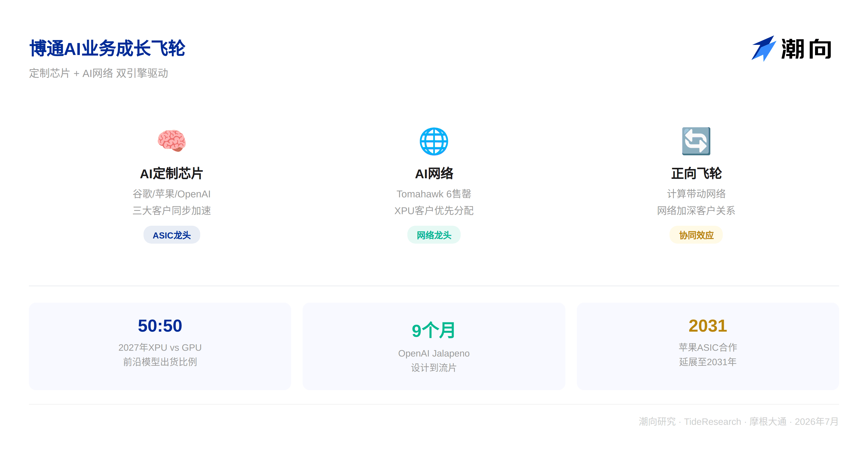Click the 9个月 statistic value
This screenshot has width=868, height=463.
point(434,330)
